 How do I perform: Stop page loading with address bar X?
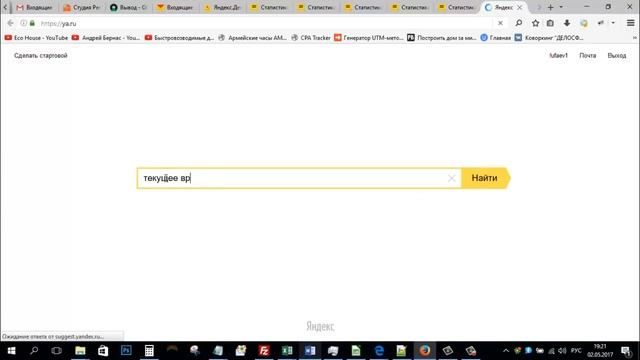(500, 23)
